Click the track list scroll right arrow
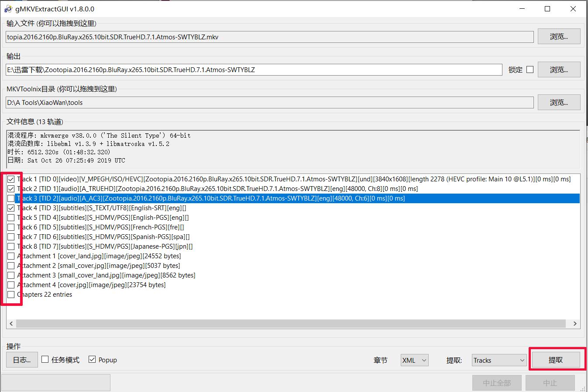 coord(575,324)
